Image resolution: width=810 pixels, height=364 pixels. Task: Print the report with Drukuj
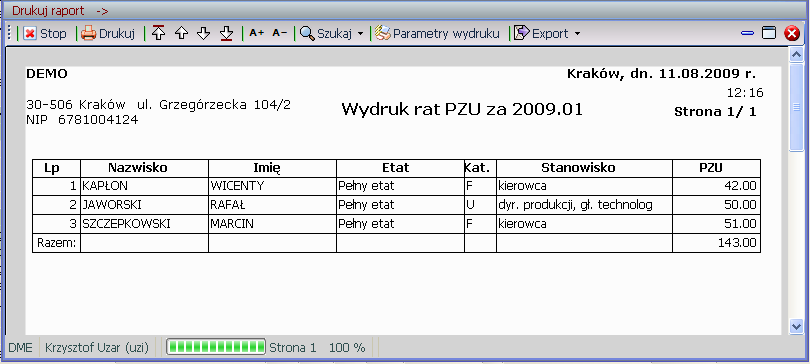[x=108, y=34]
